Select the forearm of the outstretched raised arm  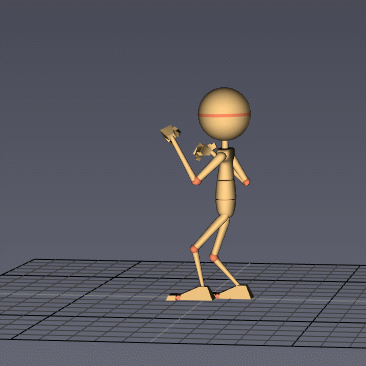182,159
